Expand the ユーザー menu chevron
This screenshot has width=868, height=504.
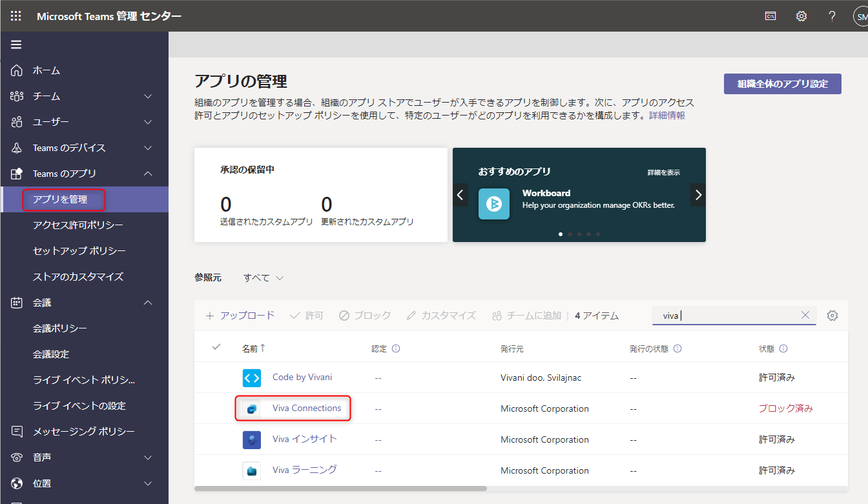[x=148, y=122]
